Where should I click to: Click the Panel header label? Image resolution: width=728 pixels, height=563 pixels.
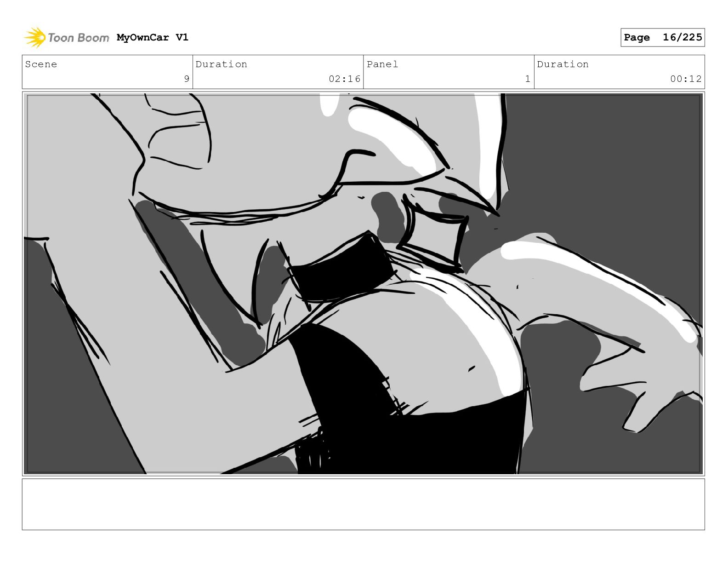point(382,64)
